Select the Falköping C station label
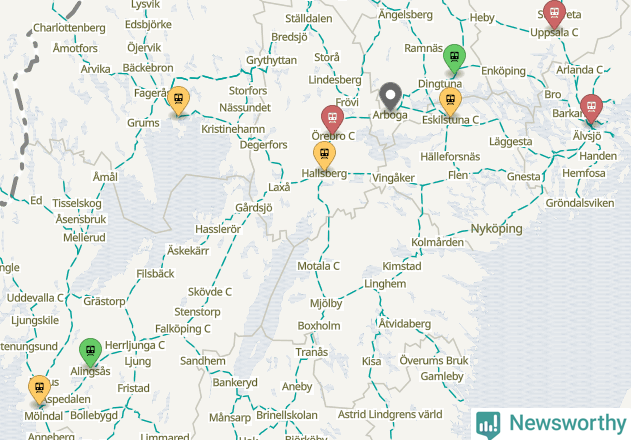 click(x=183, y=329)
